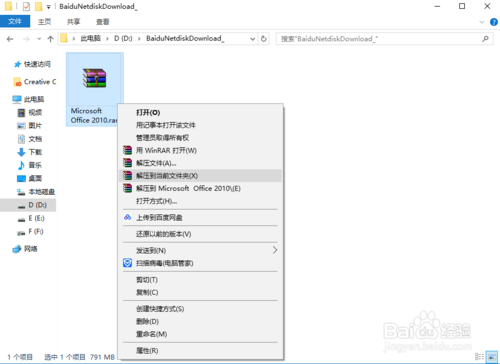Click BaiduNetdiskDownload_ in the address bar
This screenshot has width=500, height=364.
(185, 39)
